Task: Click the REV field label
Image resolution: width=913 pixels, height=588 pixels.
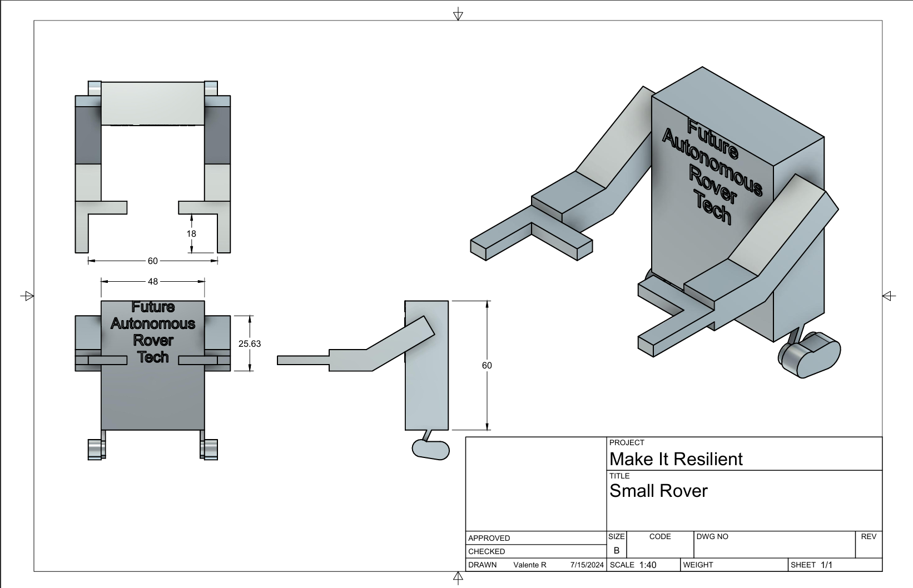Action: [x=869, y=536]
